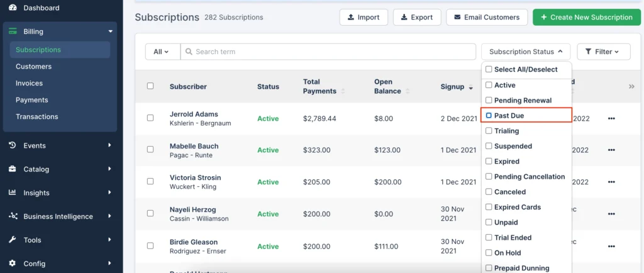The width and height of the screenshot is (644, 273).
Task: Click the Email Customers button
Action: (486, 18)
